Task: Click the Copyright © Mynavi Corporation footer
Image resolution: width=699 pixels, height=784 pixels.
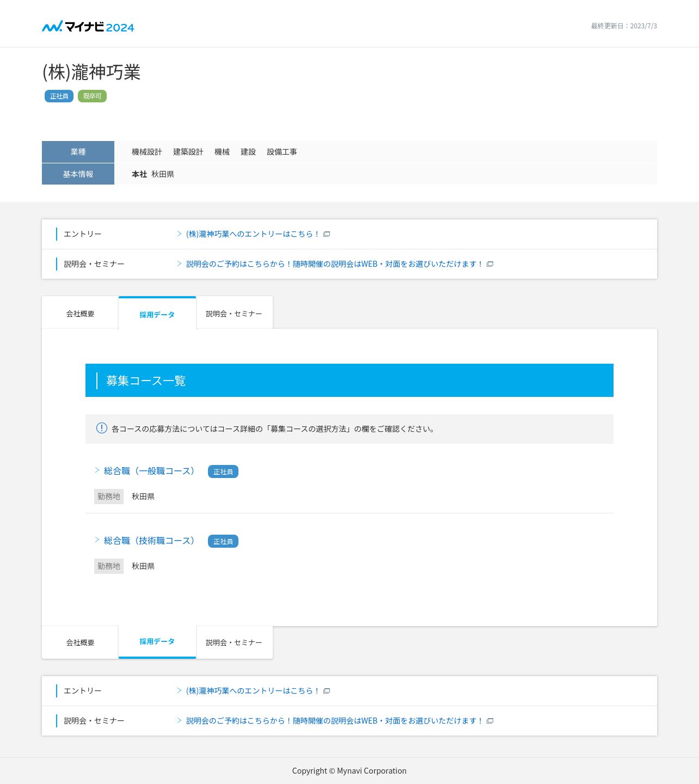Action: pos(349,771)
